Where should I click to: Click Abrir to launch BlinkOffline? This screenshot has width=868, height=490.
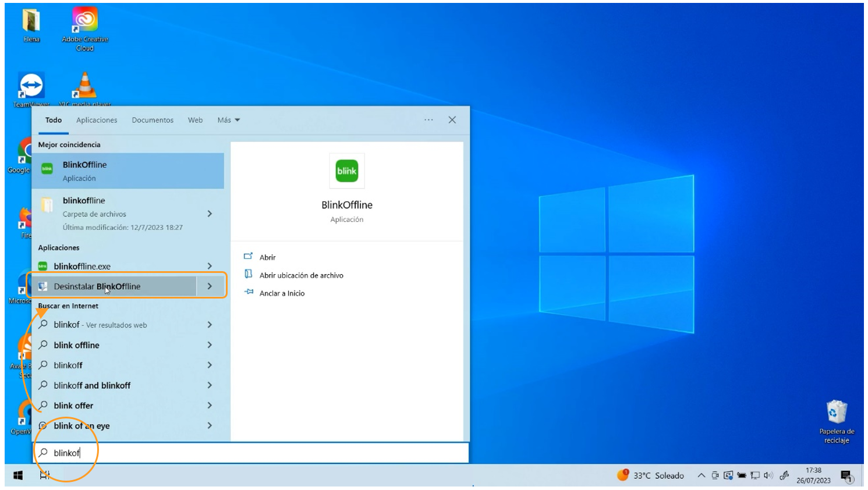[x=267, y=257]
